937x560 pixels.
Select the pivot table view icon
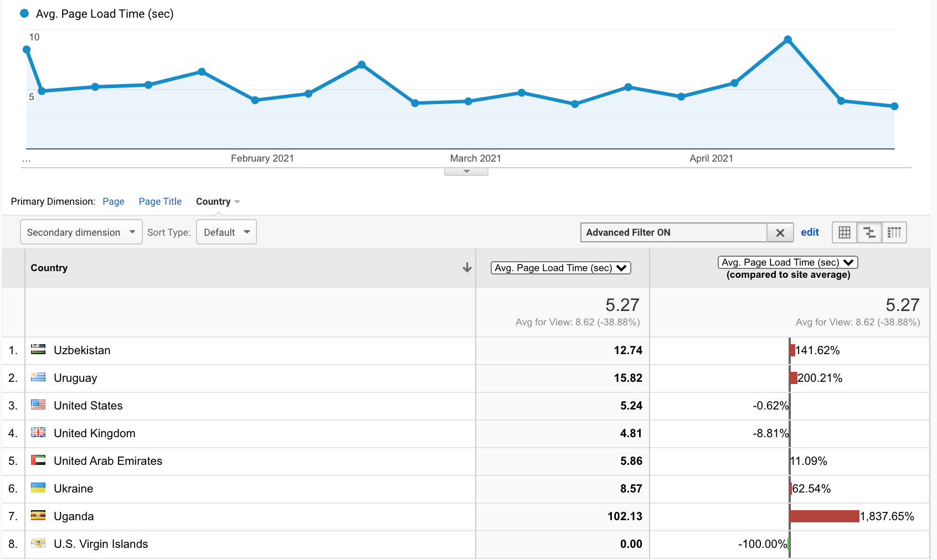[894, 232]
